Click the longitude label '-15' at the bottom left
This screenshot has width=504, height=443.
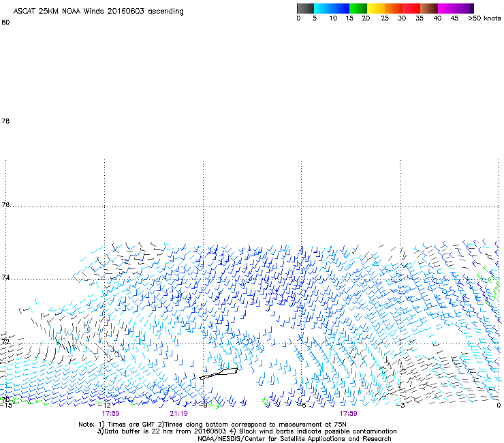(x=5, y=405)
